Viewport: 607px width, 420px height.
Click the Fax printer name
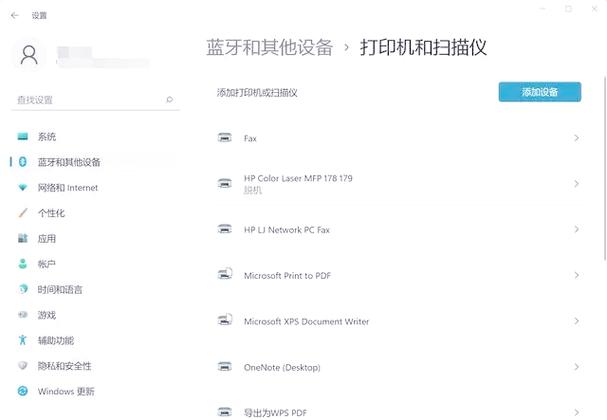(250, 138)
